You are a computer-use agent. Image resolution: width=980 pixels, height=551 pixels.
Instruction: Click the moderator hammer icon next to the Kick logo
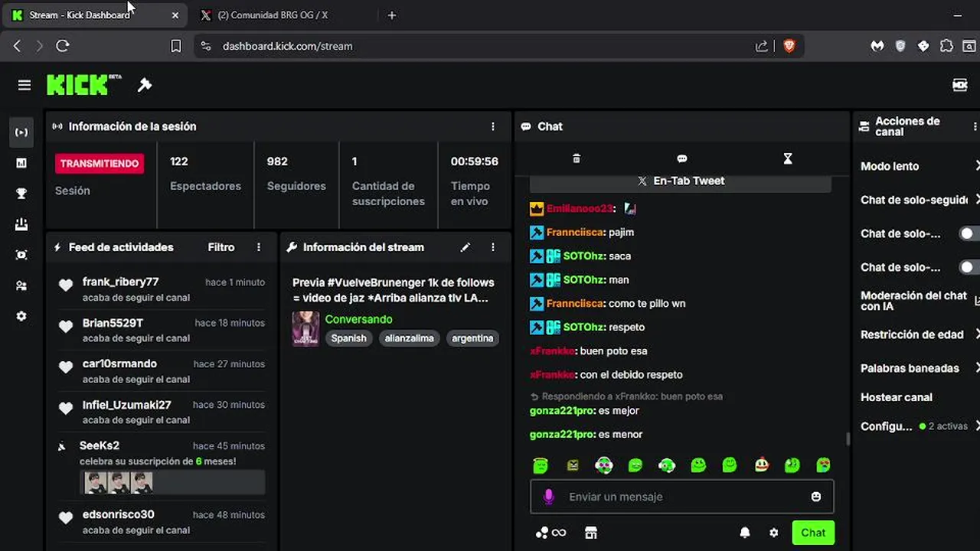pyautogui.click(x=145, y=85)
